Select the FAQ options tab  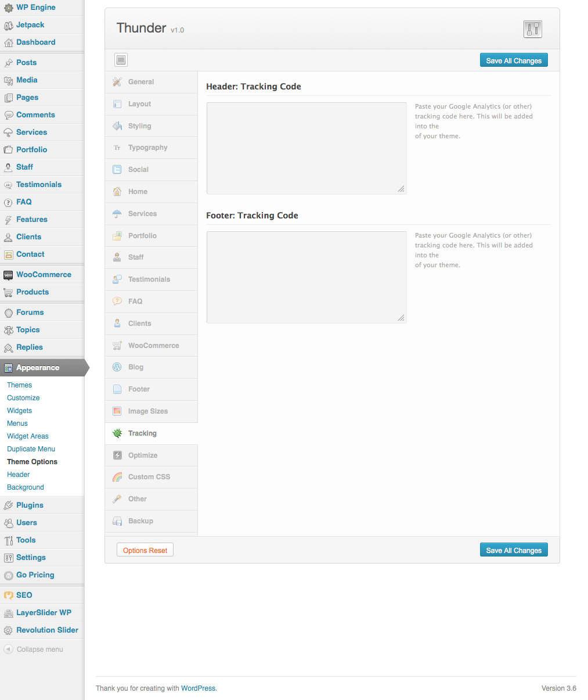[151, 301]
